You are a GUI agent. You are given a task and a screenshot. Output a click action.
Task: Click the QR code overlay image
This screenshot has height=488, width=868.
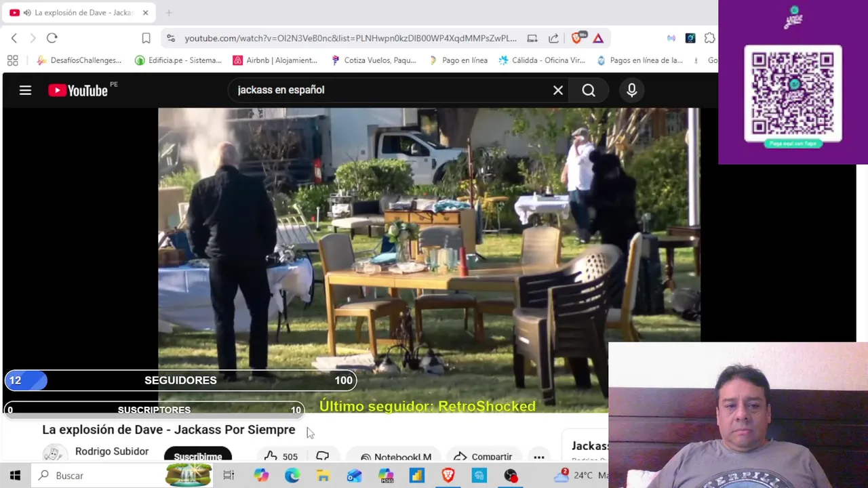(x=793, y=94)
